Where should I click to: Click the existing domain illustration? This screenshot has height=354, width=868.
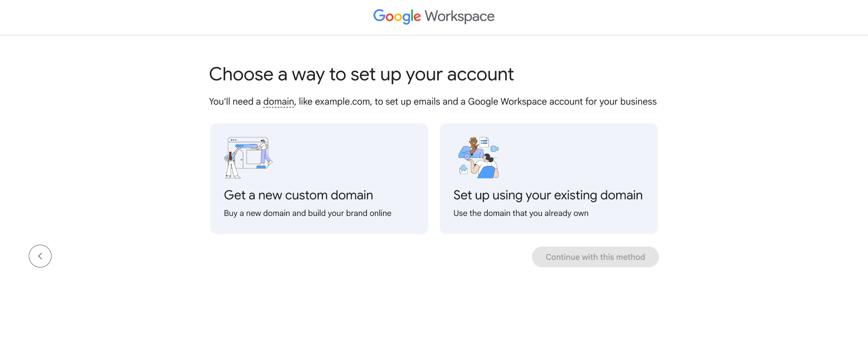point(479,158)
